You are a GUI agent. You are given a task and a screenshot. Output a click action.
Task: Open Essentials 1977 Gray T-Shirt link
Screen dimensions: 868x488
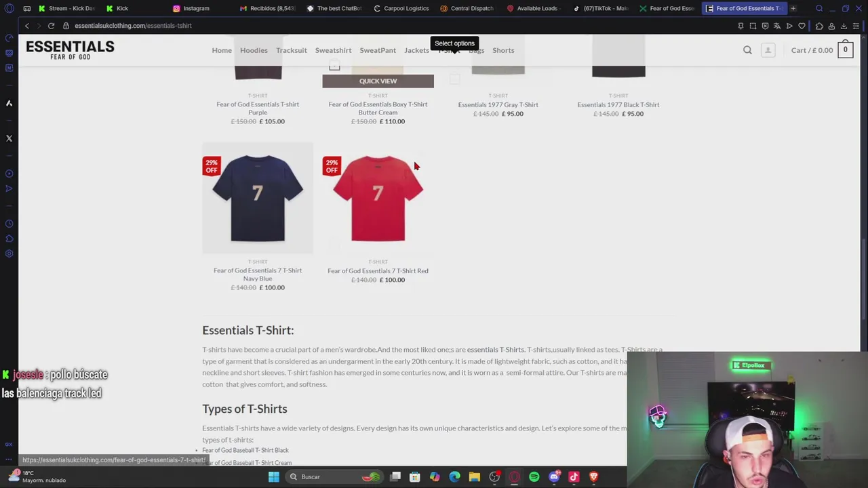coord(498,104)
